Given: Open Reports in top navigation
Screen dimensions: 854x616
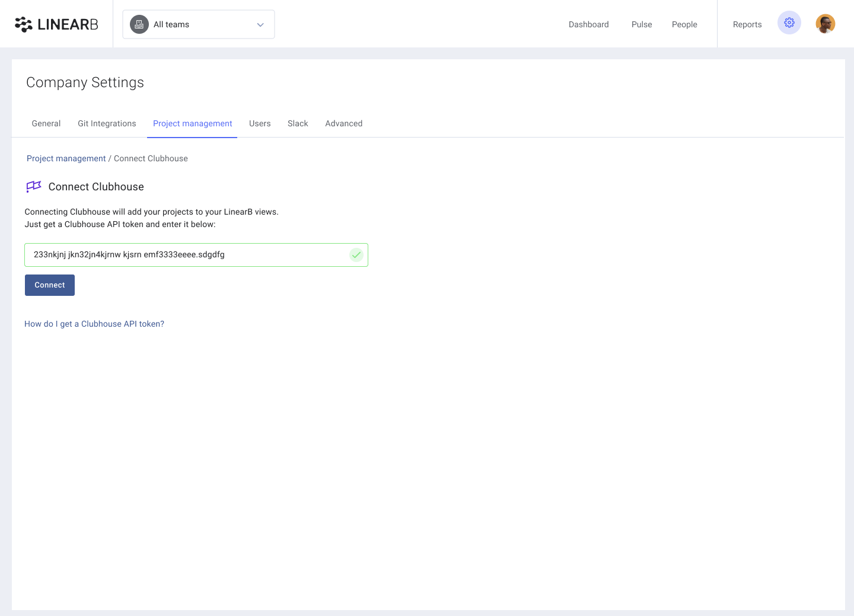Looking at the screenshot, I should (747, 24).
